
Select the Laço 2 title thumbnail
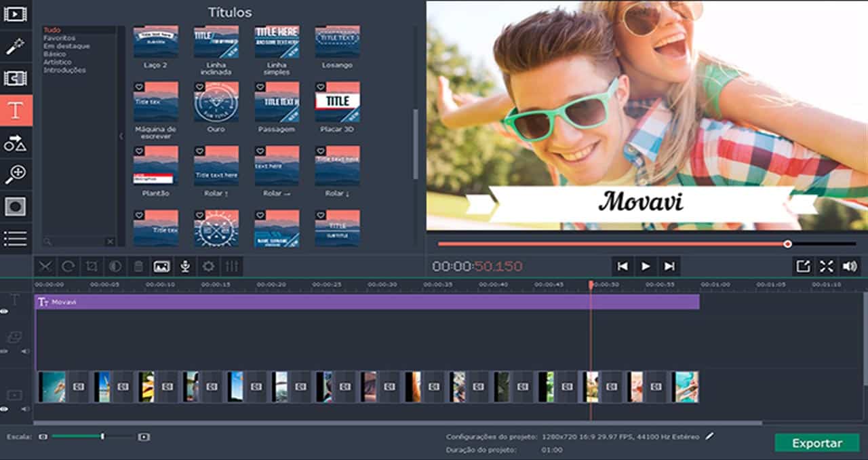(x=156, y=41)
